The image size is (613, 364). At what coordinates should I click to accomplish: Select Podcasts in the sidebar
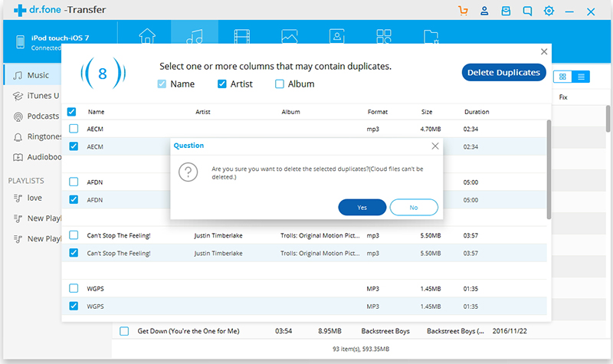37,116
